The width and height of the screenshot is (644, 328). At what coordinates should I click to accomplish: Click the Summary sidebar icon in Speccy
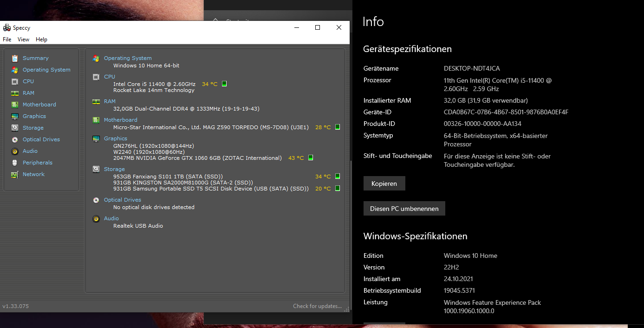(x=15, y=58)
